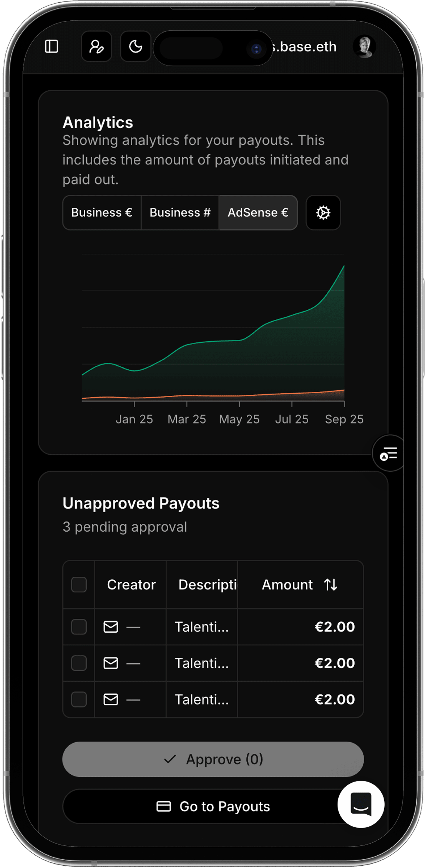Click the third row envelope icon
The width and height of the screenshot is (425, 868).
pos(111,700)
